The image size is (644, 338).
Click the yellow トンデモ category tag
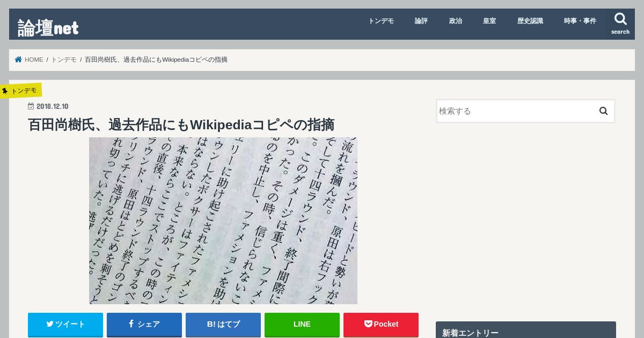click(x=21, y=91)
